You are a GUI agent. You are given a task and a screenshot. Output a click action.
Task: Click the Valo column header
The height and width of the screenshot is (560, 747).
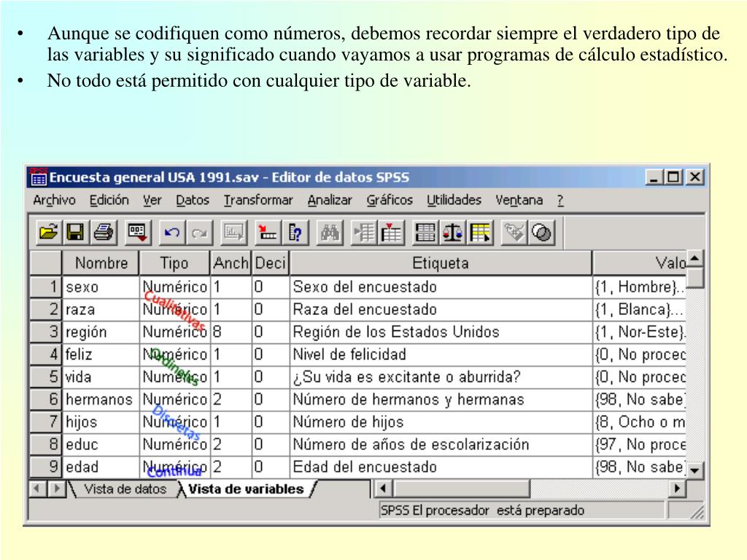pyautogui.click(x=639, y=262)
